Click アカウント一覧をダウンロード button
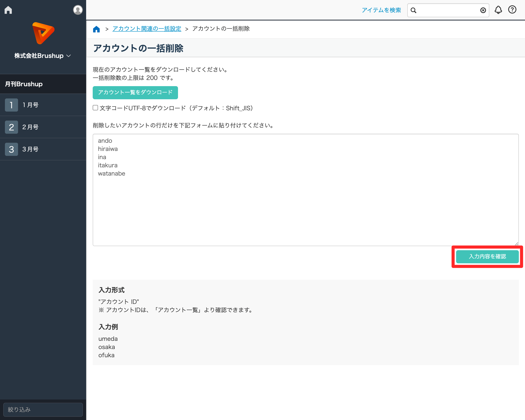 tap(135, 92)
